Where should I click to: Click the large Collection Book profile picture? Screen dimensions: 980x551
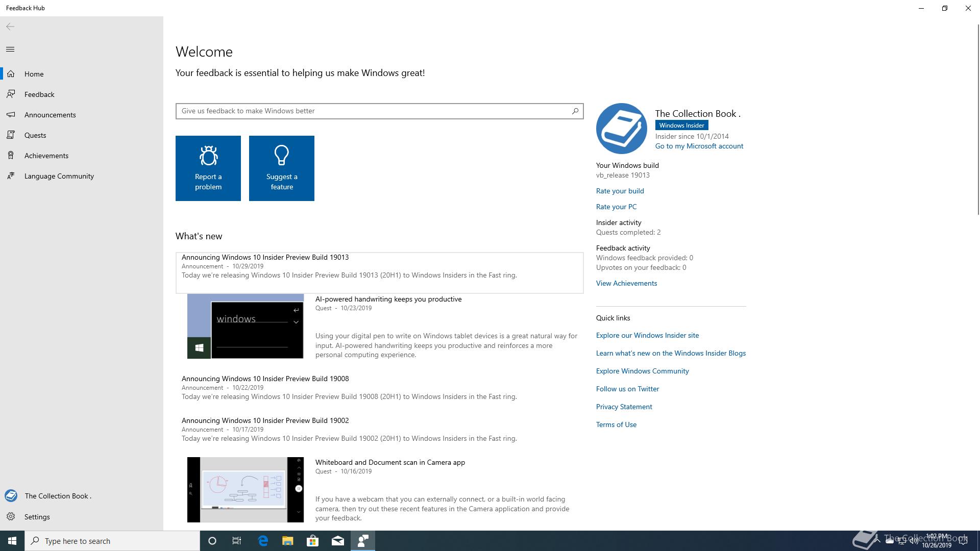(622, 129)
